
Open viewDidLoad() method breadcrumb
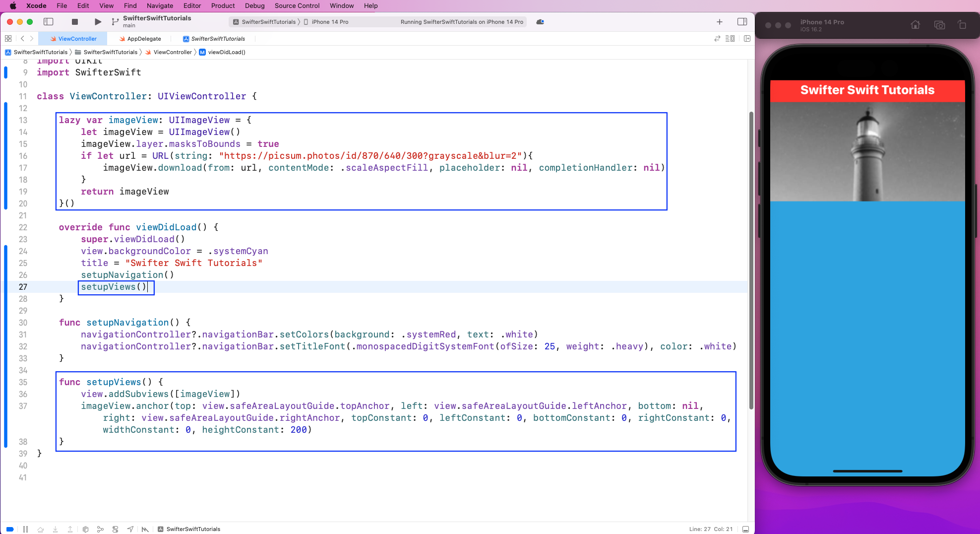coord(222,52)
